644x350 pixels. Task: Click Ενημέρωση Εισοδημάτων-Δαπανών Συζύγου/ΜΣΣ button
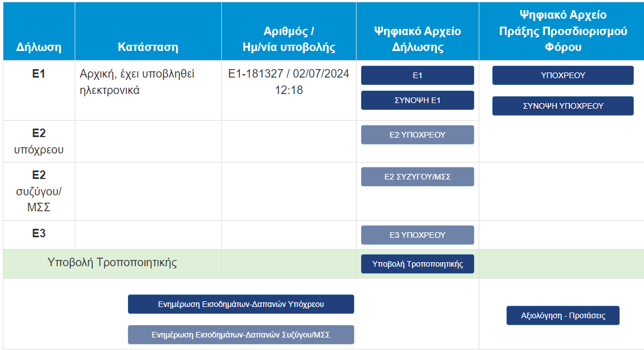[x=241, y=335]
